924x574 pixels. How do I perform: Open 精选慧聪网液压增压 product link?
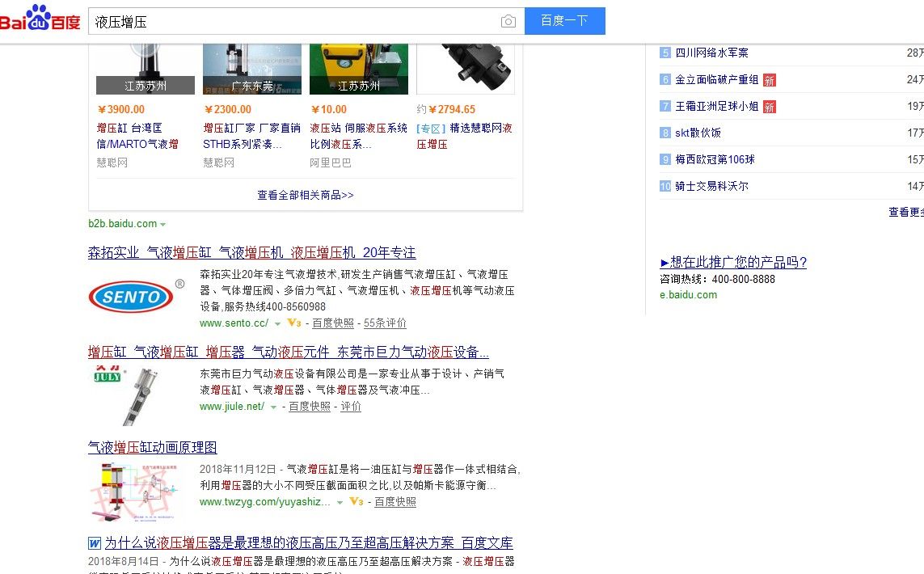[464, 136]
